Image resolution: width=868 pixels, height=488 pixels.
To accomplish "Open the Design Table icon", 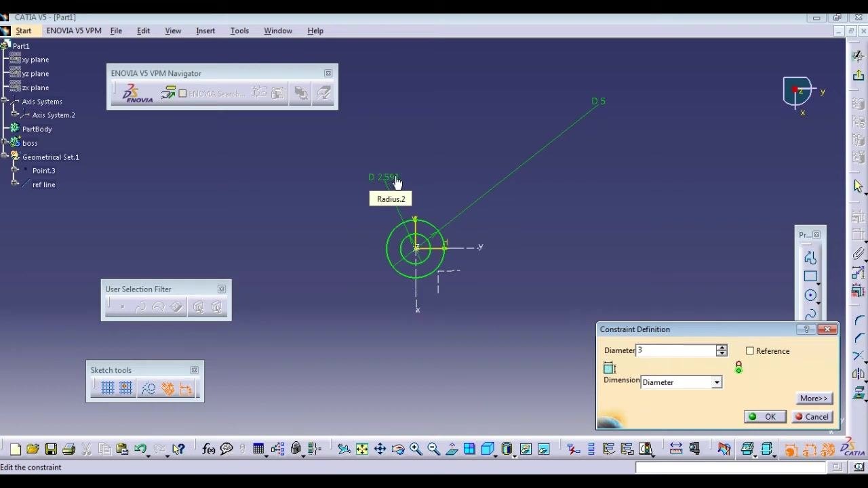I will pyautogui.click(x=258, y=449).
